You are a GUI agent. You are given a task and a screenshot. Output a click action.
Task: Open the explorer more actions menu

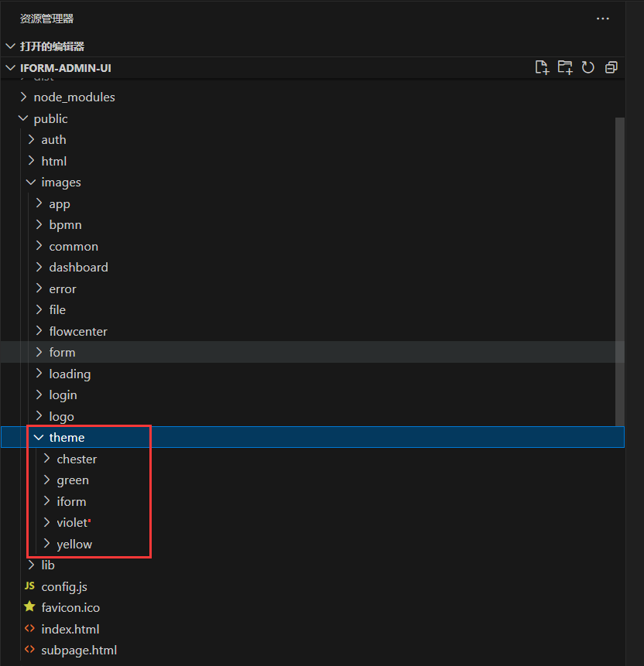[x=603, y=19]
